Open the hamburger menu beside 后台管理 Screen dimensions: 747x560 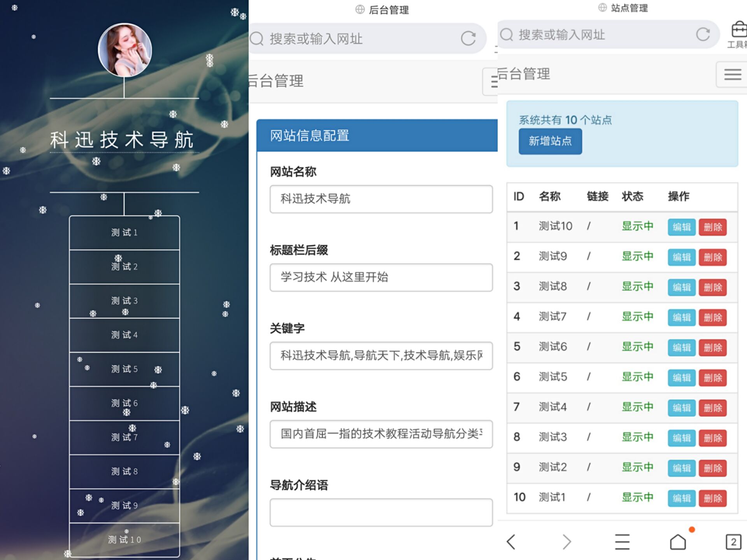tap(493, 82)
